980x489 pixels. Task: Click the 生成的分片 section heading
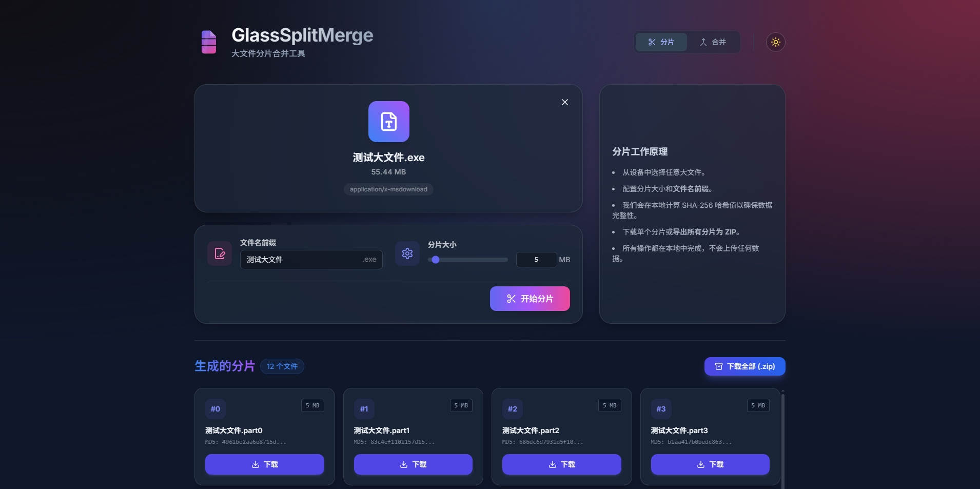click(225, 366)
